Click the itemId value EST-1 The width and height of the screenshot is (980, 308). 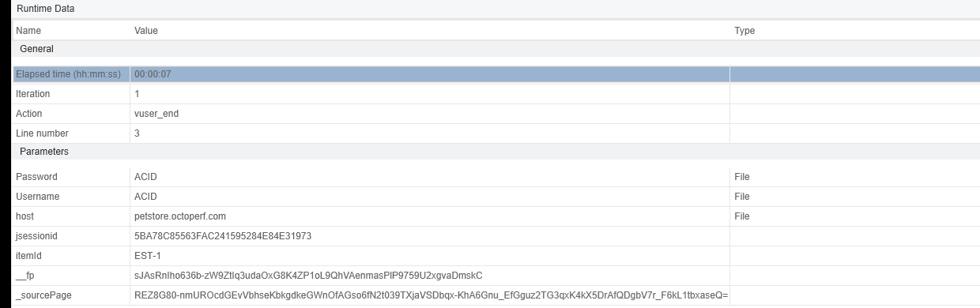click(x=148, y=256)
